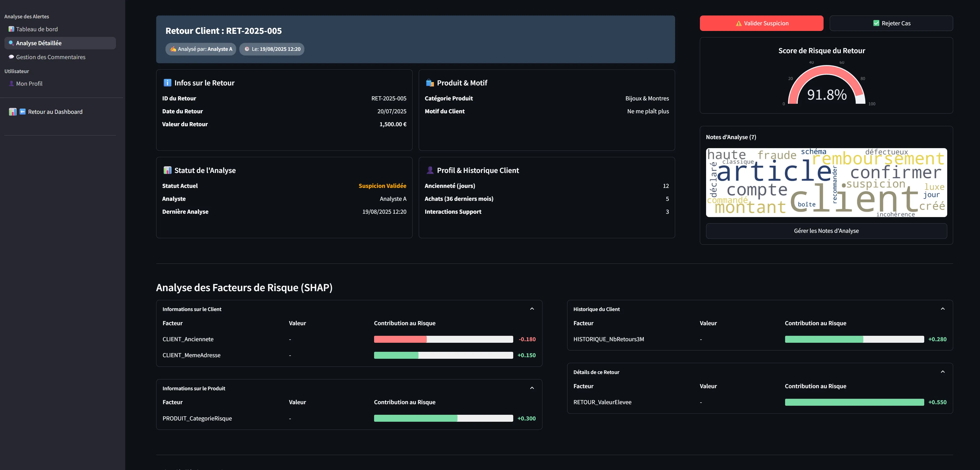
Task: Click the analysis notes word cloud image
Action: coord(826,182)
